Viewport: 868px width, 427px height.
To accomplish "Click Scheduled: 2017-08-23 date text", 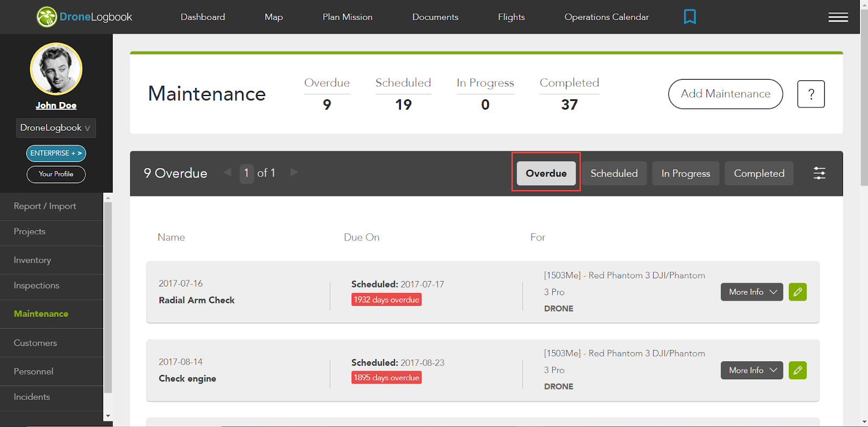I will point(398,362).
